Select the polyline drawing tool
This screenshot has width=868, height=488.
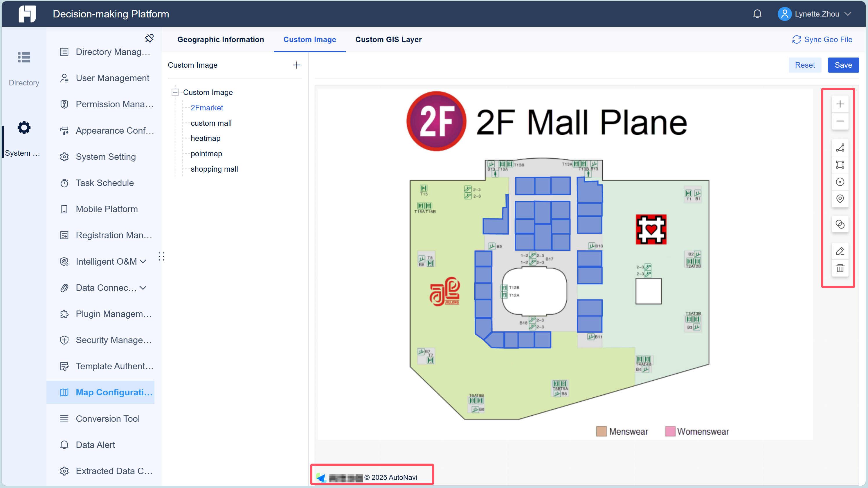[840, 148]
